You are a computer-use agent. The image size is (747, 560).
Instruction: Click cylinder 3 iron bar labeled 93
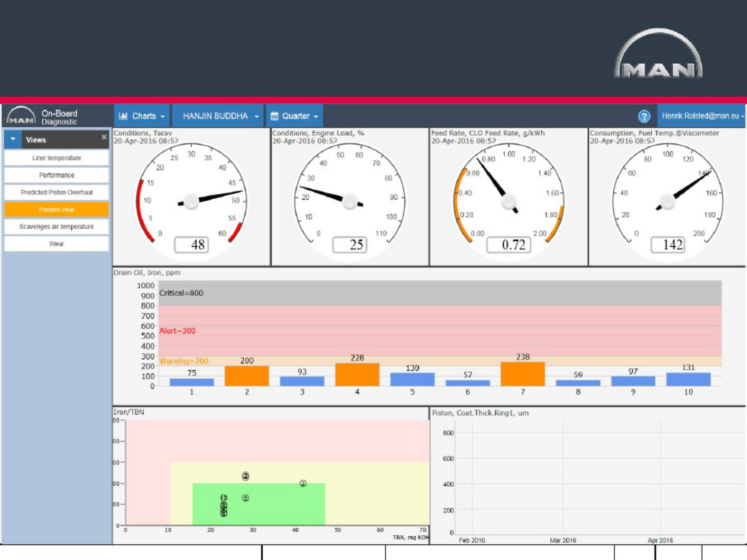(x=302, y=381)
